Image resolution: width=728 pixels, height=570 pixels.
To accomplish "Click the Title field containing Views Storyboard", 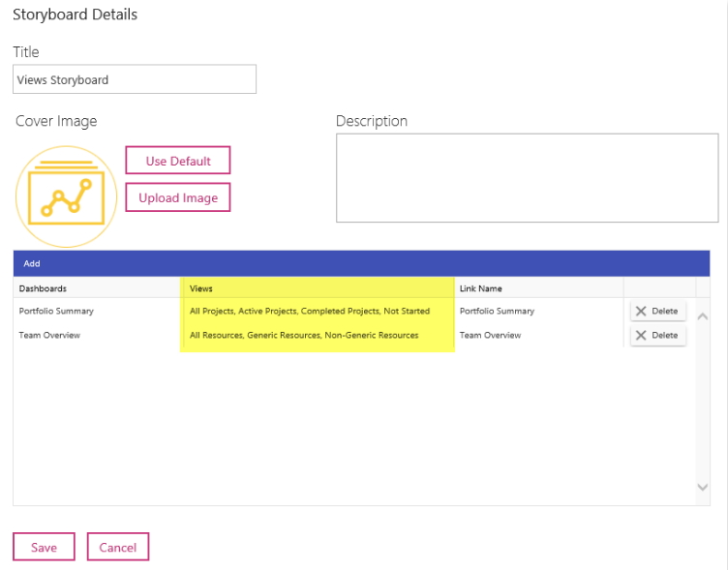I will pyautogui.click(x=135, y=79).
